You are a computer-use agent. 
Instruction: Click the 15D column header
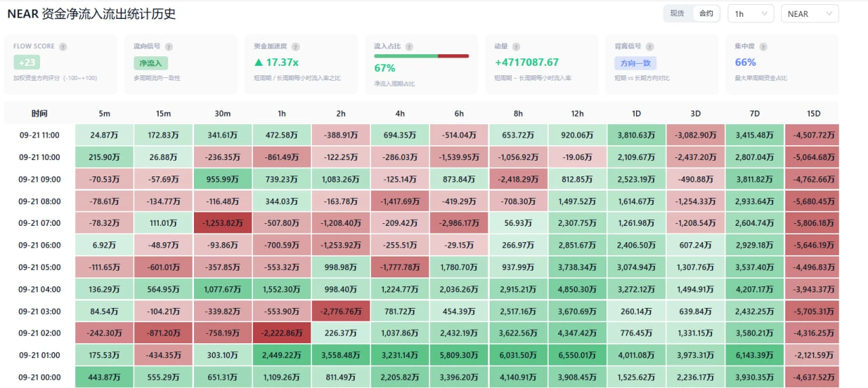coord(812,113)
